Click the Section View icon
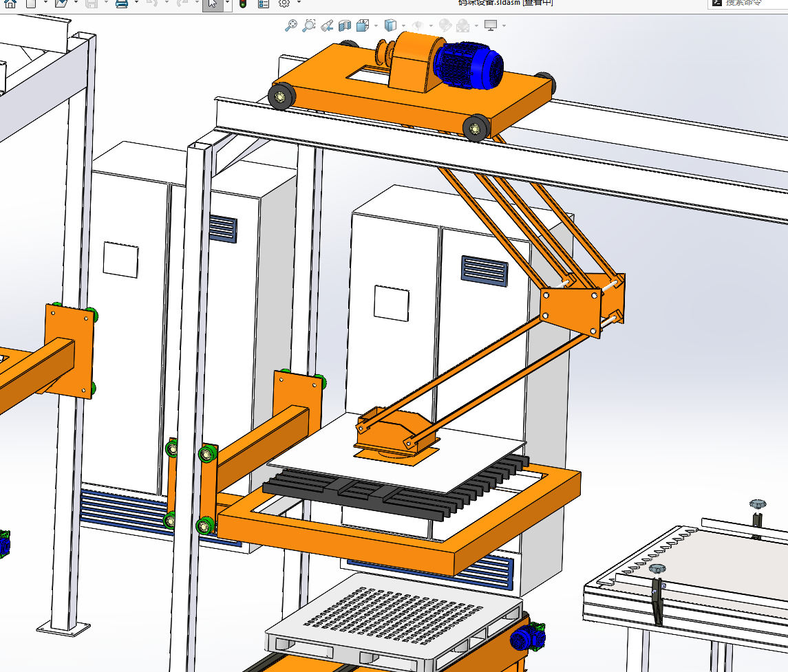 pyautogui.click(x=345, y=25)
